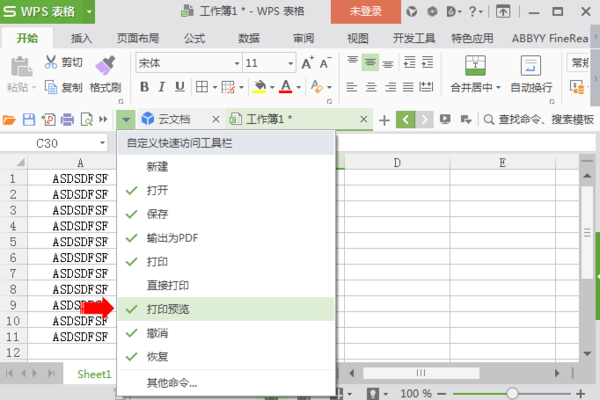Click Save floppy disk icon
Screen dimensions: 600x400
pos(29,120)
